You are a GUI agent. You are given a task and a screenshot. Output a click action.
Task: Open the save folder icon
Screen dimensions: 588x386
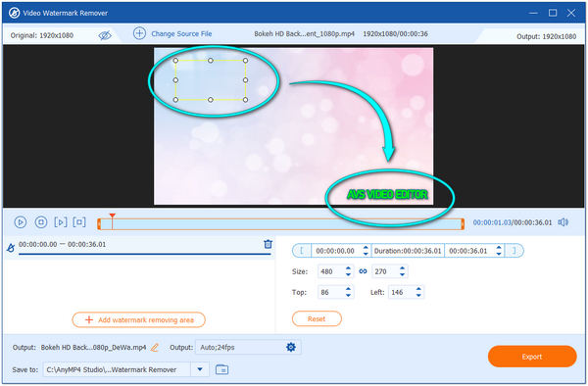[222, 369]
